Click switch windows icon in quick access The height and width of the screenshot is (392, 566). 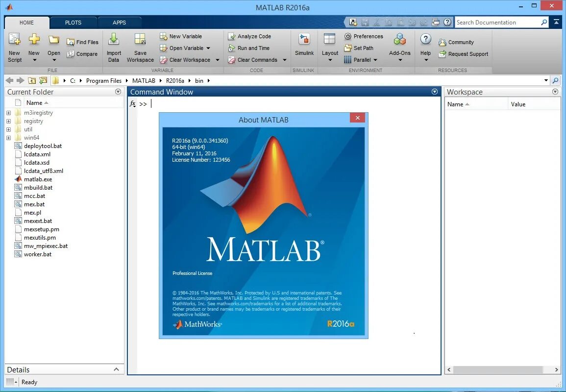[x=436, y=23]
